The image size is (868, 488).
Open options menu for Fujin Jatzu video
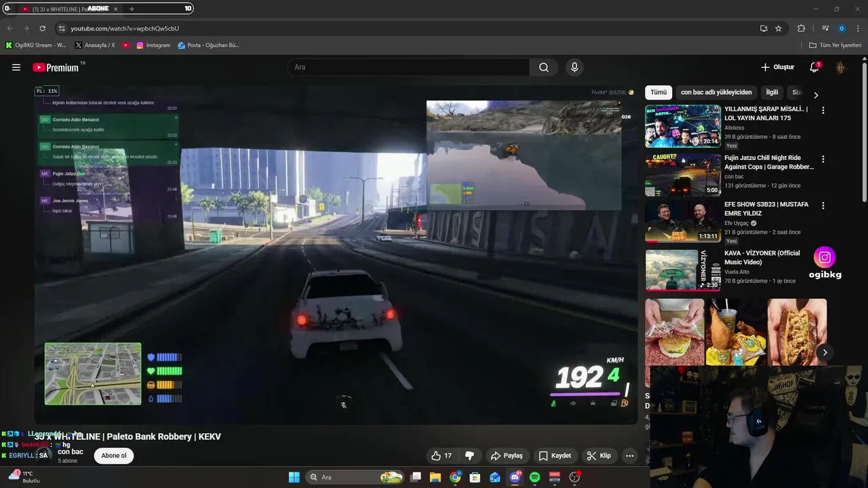tap(823, 159)
